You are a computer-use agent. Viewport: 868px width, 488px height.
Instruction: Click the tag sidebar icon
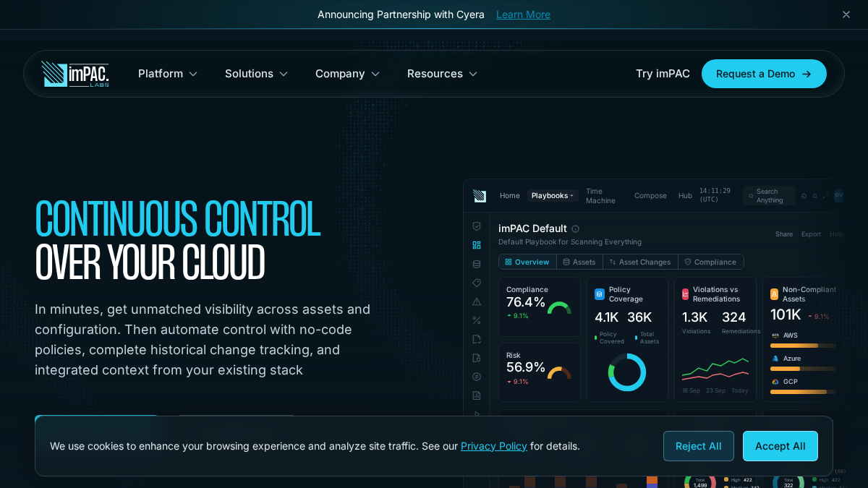click(477, 283)
